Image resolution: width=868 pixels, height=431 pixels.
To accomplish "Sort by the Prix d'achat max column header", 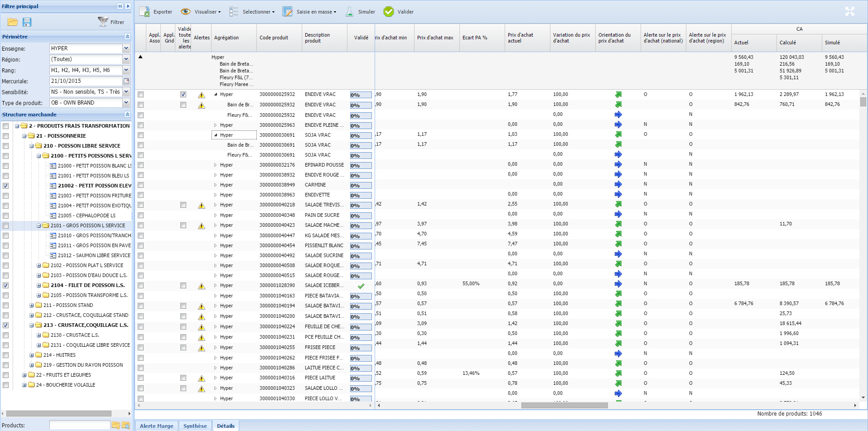I will click(437, 38).
